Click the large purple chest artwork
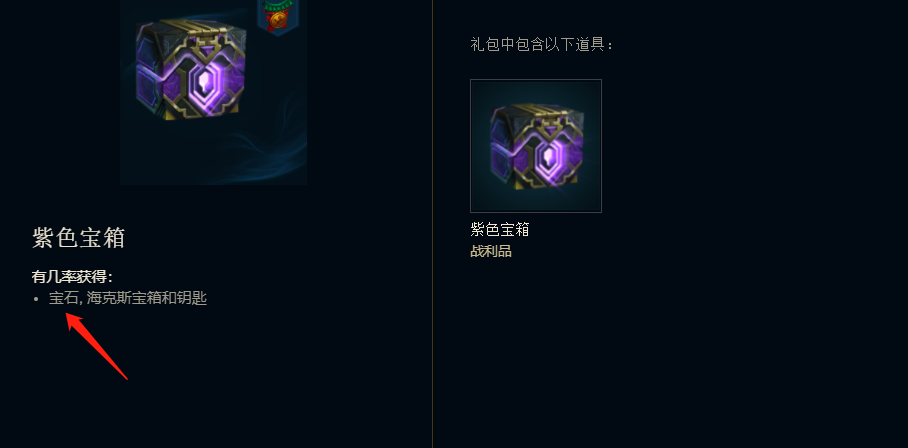908x448 pixels. (191, 69)
